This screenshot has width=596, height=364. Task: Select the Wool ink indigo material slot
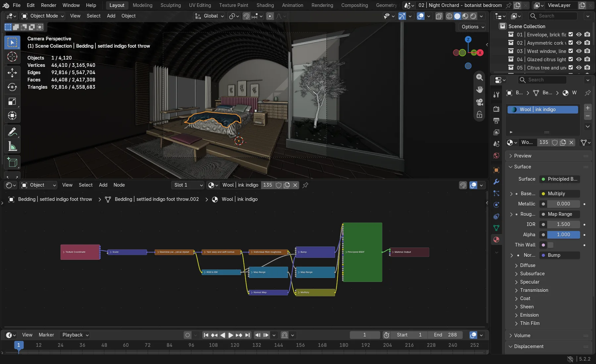point(543,110)
